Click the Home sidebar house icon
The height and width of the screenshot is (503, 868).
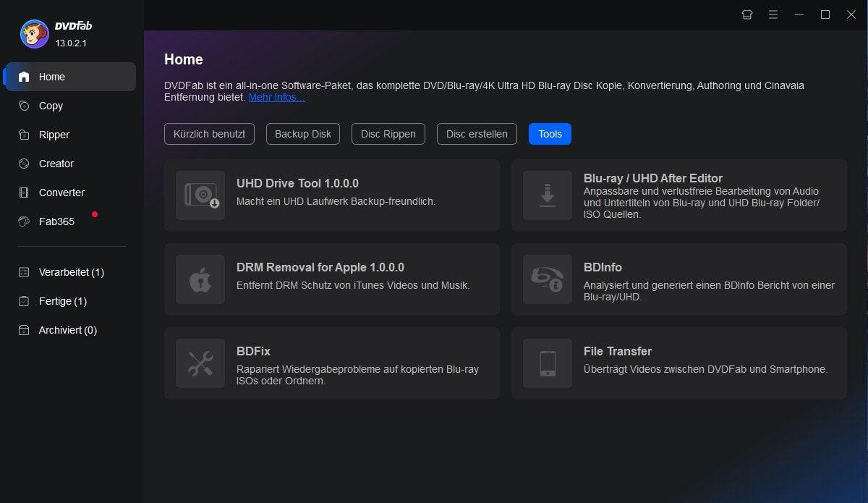tap(24, 77)
